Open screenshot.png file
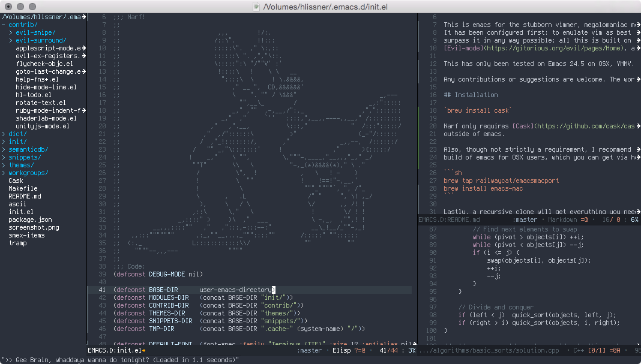Viewport: 641px width, 364px height. (34, 227)
